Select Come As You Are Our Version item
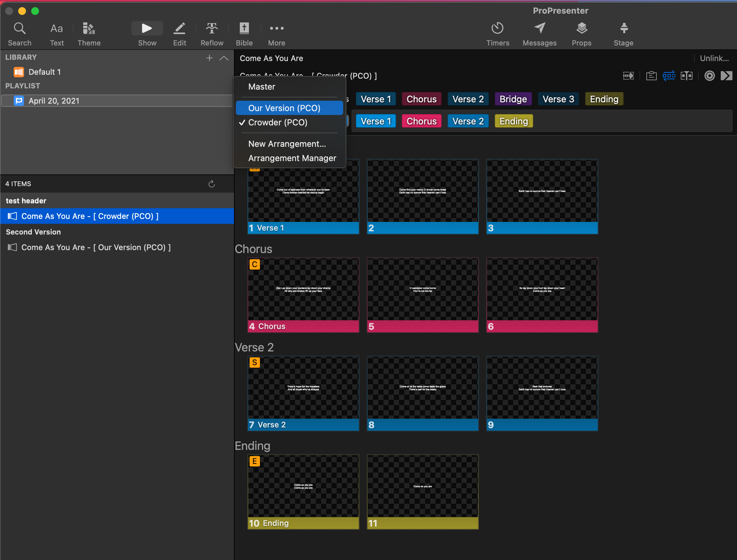Viewport: 737px width, 560px height. [x=117, y=247]
